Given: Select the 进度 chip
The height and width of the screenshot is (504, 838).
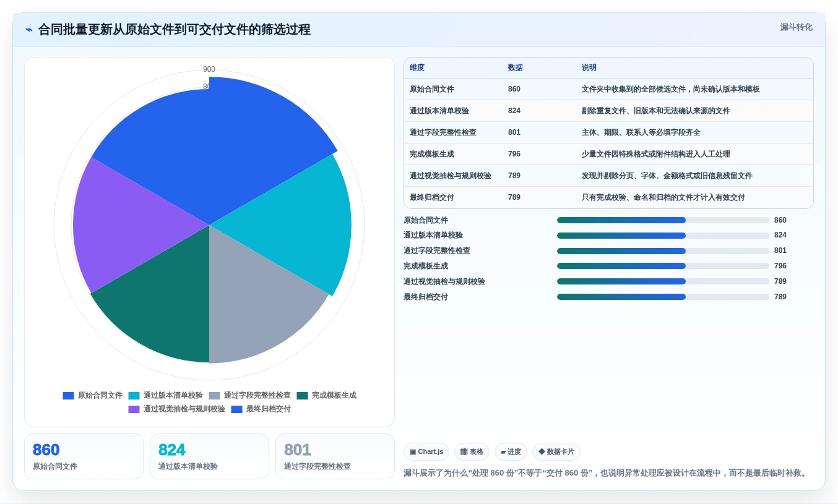Looking at the screenshot, I should 511,452.
